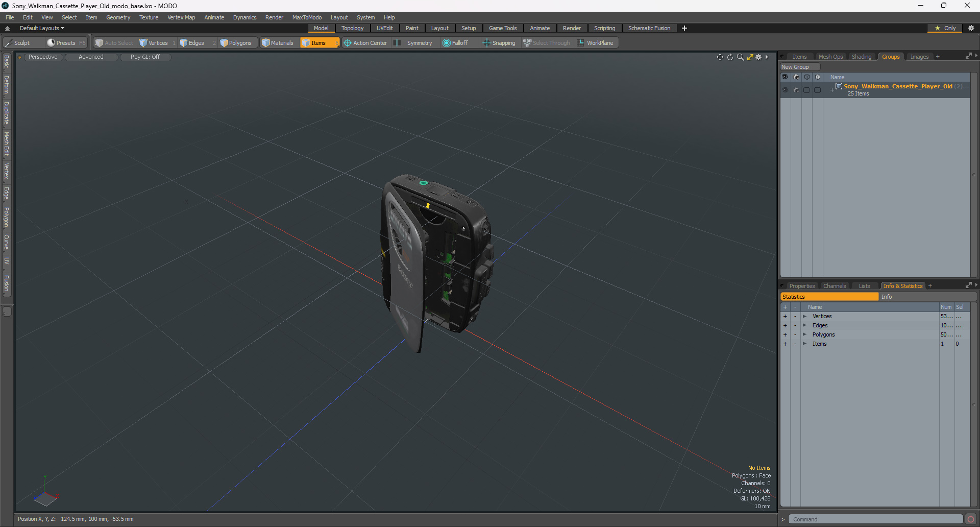Click the viewport rotate icon
Viewport: 980px width, 527px height.
(730, 57)
